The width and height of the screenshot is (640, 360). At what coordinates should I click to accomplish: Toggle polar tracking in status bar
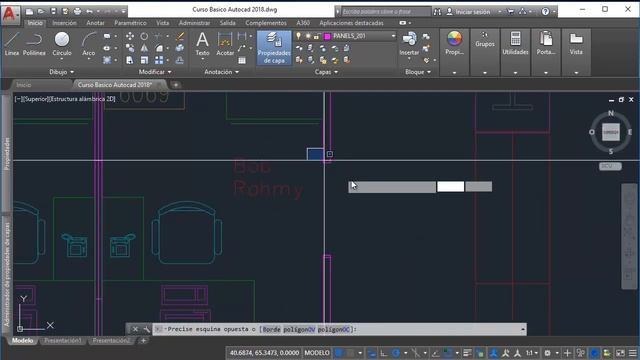396,353
